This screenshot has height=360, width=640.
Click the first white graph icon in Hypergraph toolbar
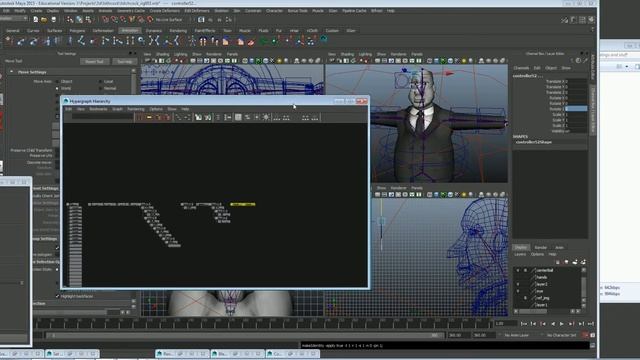tap(198, 118)
